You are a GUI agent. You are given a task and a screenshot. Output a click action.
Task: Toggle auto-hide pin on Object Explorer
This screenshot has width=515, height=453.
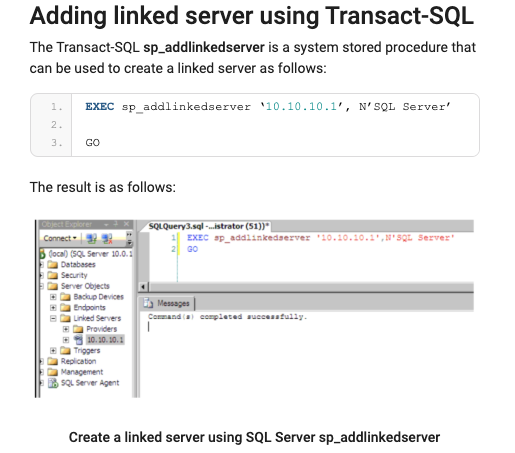116,224
